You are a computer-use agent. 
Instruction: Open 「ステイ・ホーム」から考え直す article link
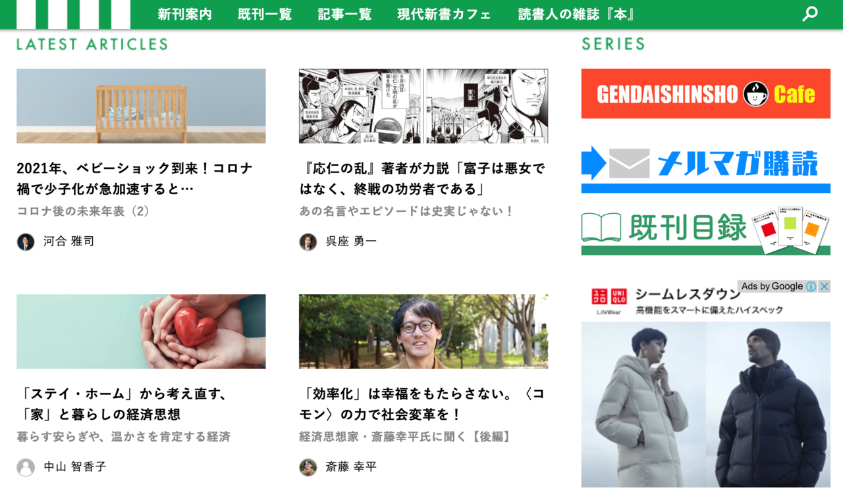(122, 404)
